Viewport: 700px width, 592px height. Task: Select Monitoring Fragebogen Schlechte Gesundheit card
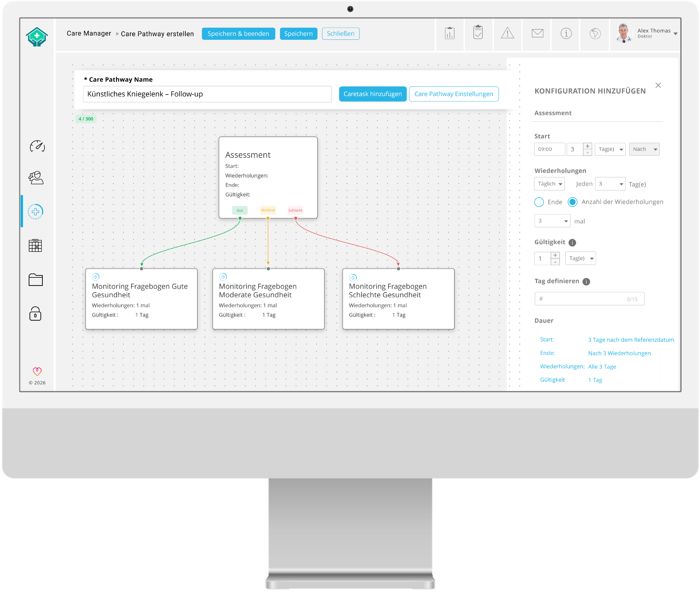(x=398, y=299)
